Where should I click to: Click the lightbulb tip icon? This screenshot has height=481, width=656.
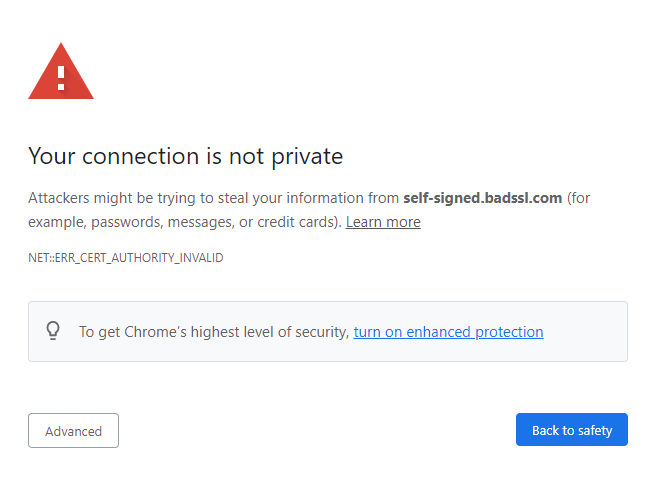tap(54, 331)
